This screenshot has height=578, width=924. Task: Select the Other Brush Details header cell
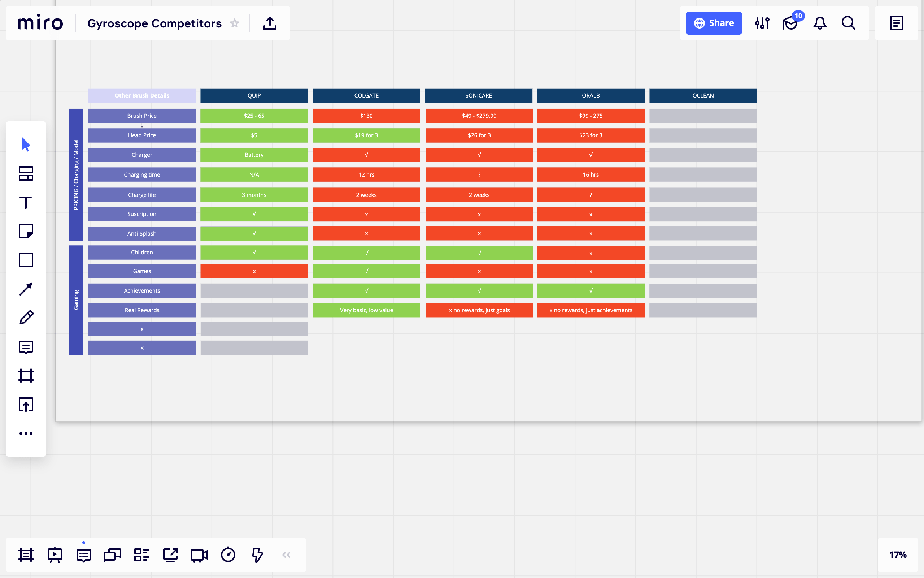tap(141, 96)
